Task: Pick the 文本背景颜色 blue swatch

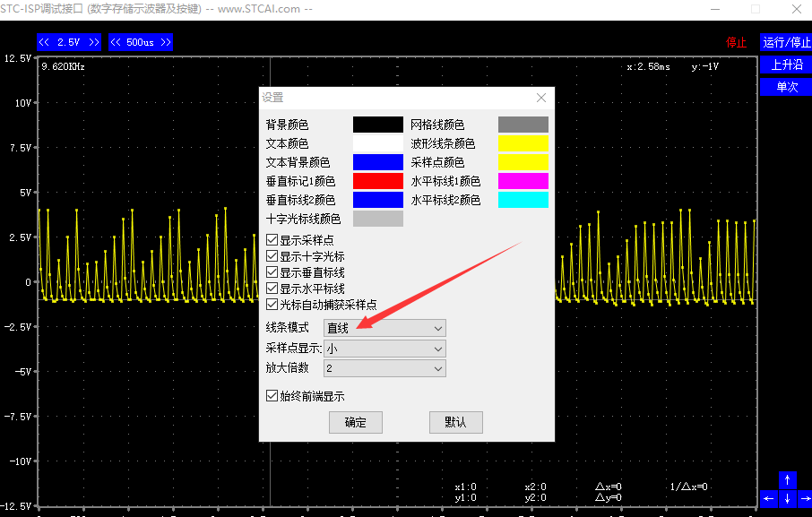Action: click(x=378, y=162)
